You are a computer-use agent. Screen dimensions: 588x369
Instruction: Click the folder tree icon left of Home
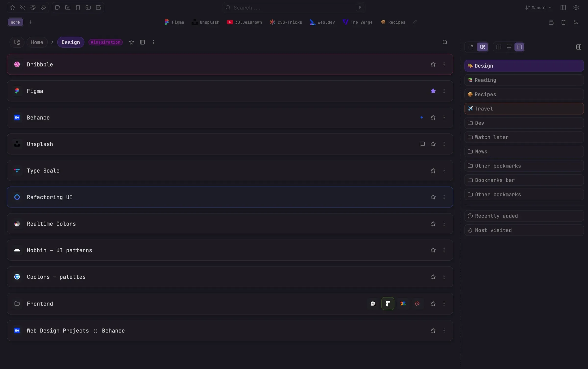[x=17, y=42]
